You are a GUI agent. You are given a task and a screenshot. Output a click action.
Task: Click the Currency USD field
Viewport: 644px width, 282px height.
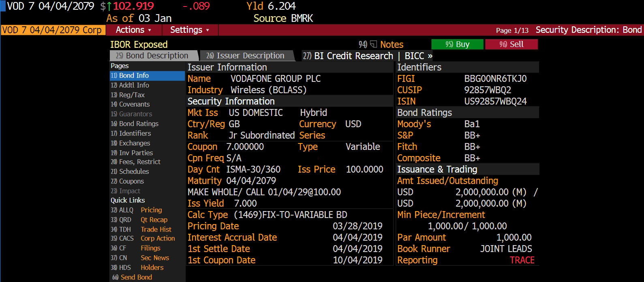pos(353,124)
